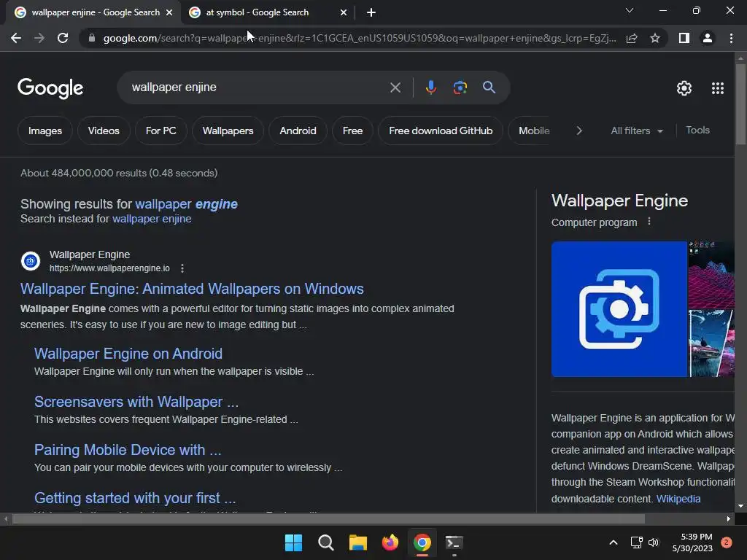Open the Chrome side panel
The image size is (747, 560).
coord(684,38)
